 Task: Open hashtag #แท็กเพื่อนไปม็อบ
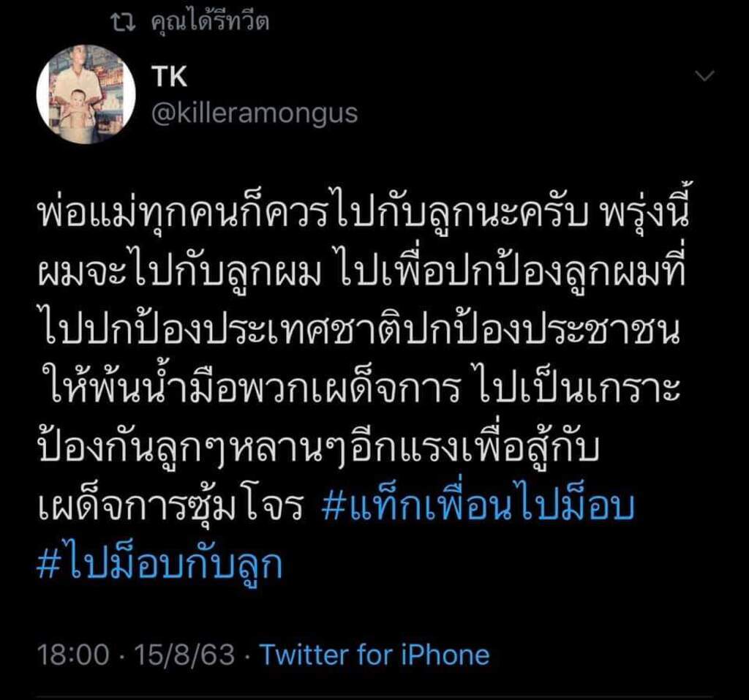(x=478, y=506)
